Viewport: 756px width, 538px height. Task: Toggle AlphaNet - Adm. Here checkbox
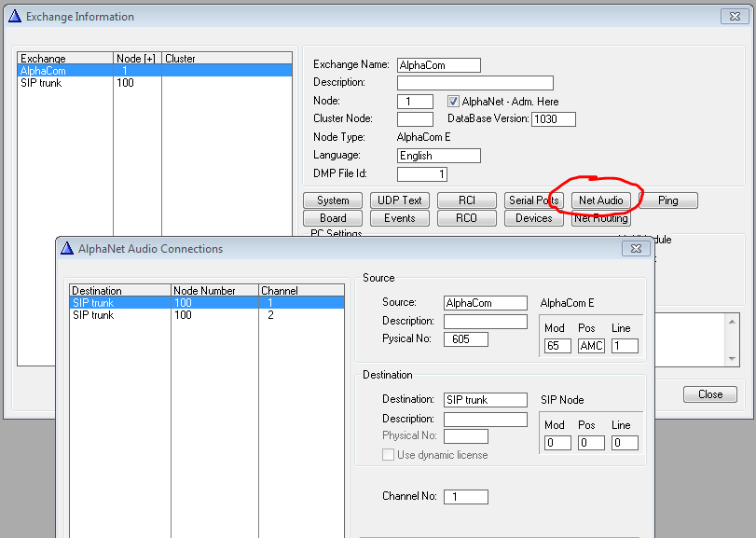(x=454, y=101)
